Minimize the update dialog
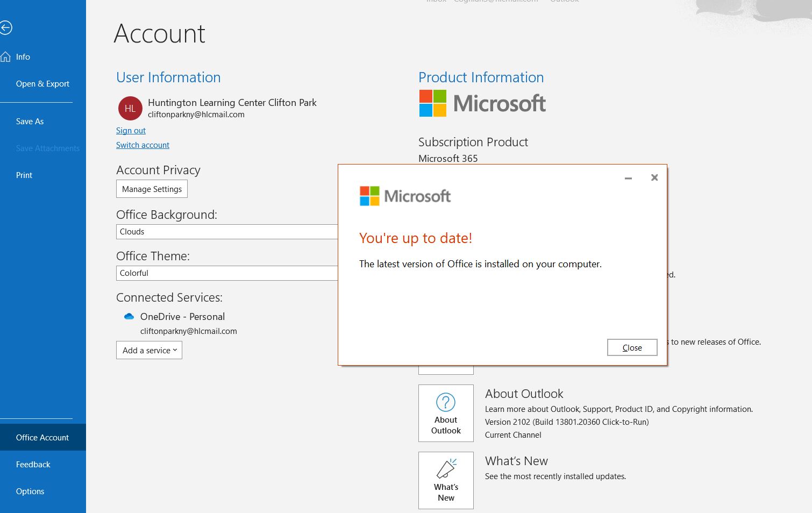The height and width of the screenshot is (513, 812). pyautogui.click(x=628, y=178)
